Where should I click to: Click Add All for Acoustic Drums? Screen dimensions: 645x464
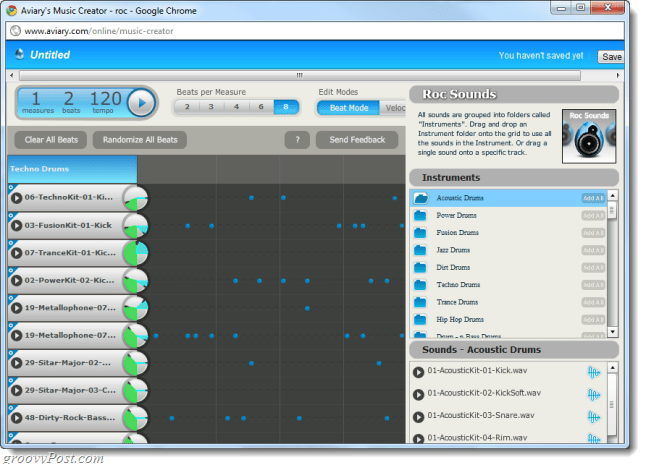[x=593, y=198]
